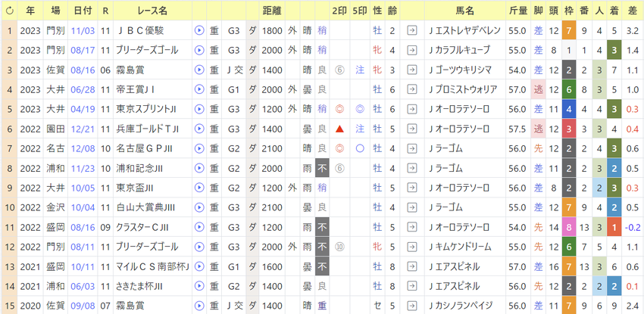The image size is (644, 314).
Task: Open arrow icon in row 11 オーロラテソーロ
Action: [411, 227]
